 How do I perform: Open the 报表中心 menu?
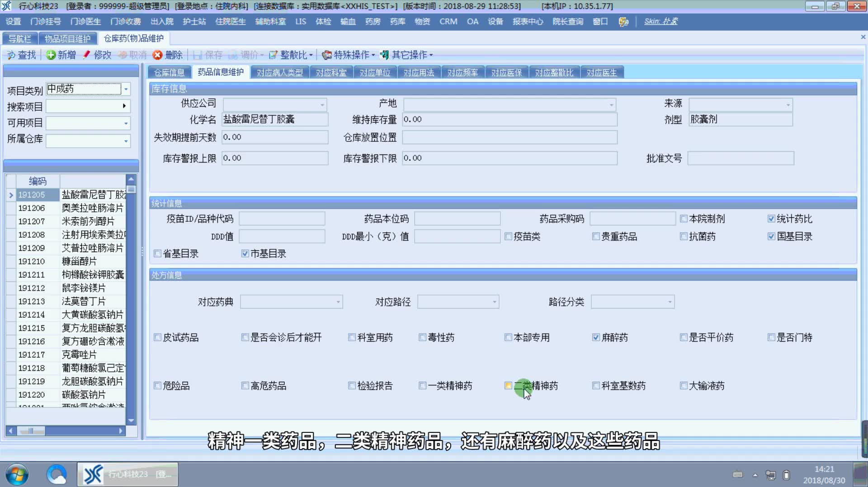click(x=528, y=21)
